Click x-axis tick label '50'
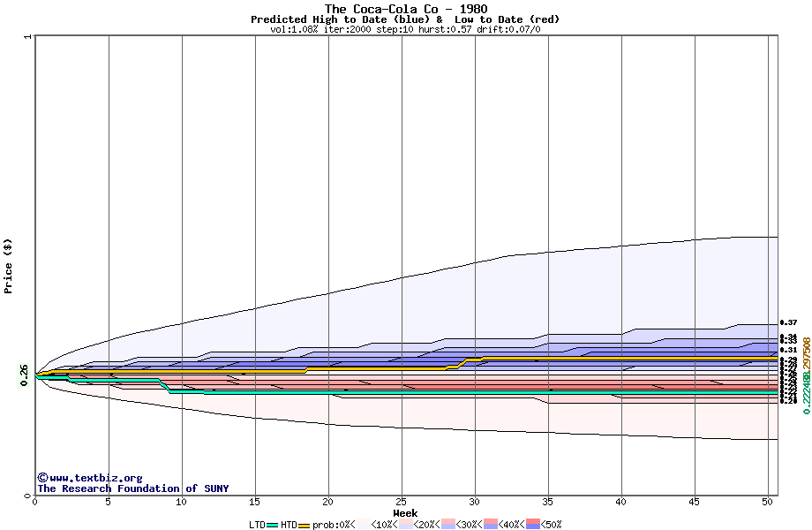Image resolution: width=812 pixels, height=530 pixels. pyautogui.click(x=767, y=502)
